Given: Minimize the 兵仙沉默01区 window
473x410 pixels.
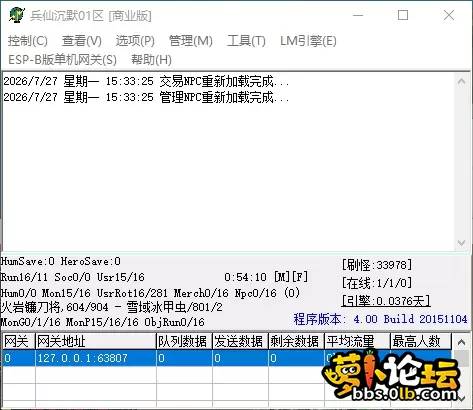Looking at the screenshot, I should 358,15.
